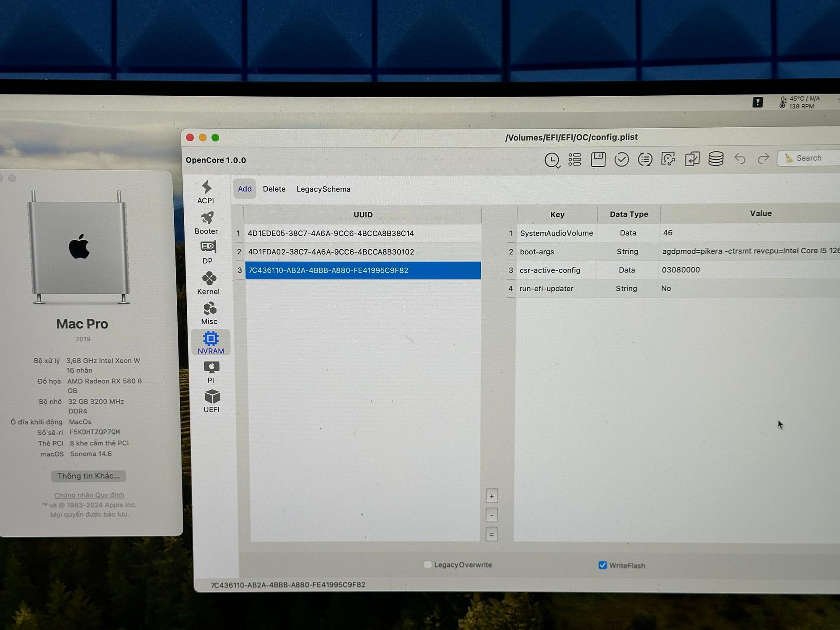The width and height of the screenshot is (840, 630).
Task: Click serial number F5KDHTZQP7QM in About window
Action: pos(94,432)
